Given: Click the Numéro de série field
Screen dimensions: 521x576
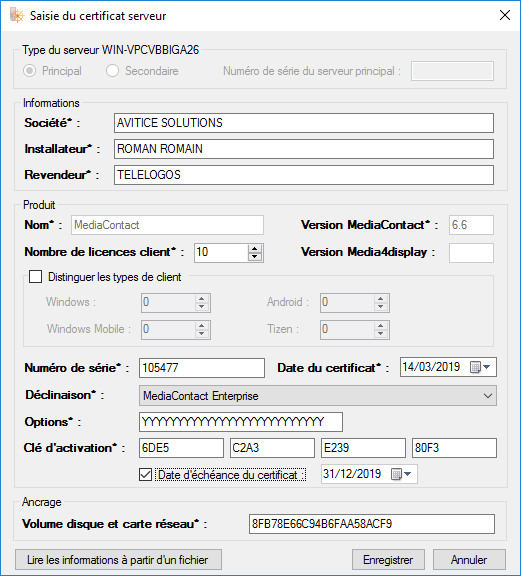Looking at the screenshot, I should pos(202,368).
